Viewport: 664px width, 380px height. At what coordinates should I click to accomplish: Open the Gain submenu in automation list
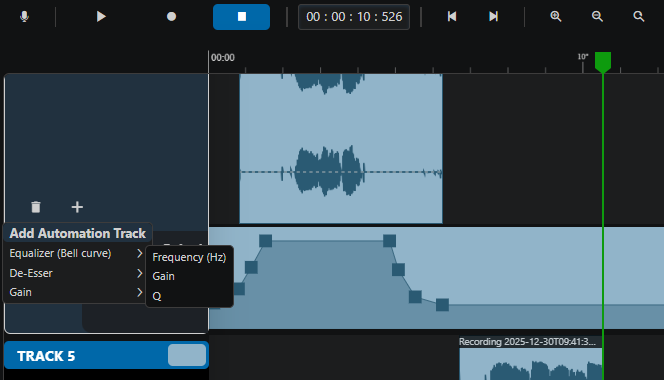(x=75, y=292)
